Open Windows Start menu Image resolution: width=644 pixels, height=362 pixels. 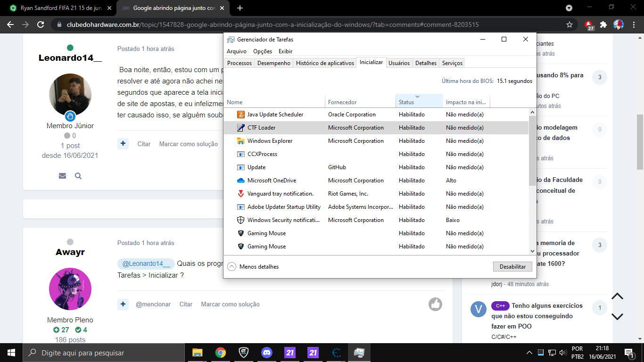11,353
